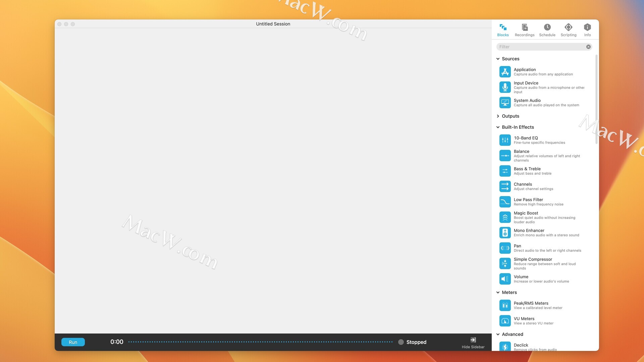Click the 0:00 elapsed time display
644x362 pixels.
click(117, 342)
